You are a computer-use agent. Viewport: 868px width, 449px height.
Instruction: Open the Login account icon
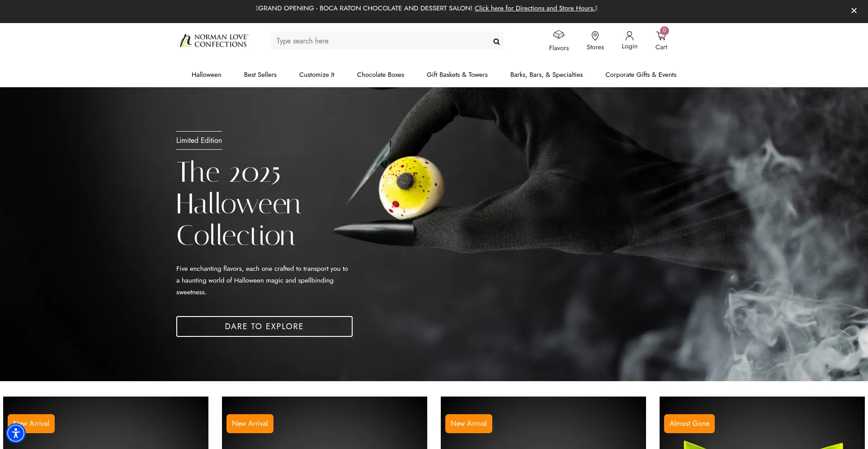pos(629,36)
